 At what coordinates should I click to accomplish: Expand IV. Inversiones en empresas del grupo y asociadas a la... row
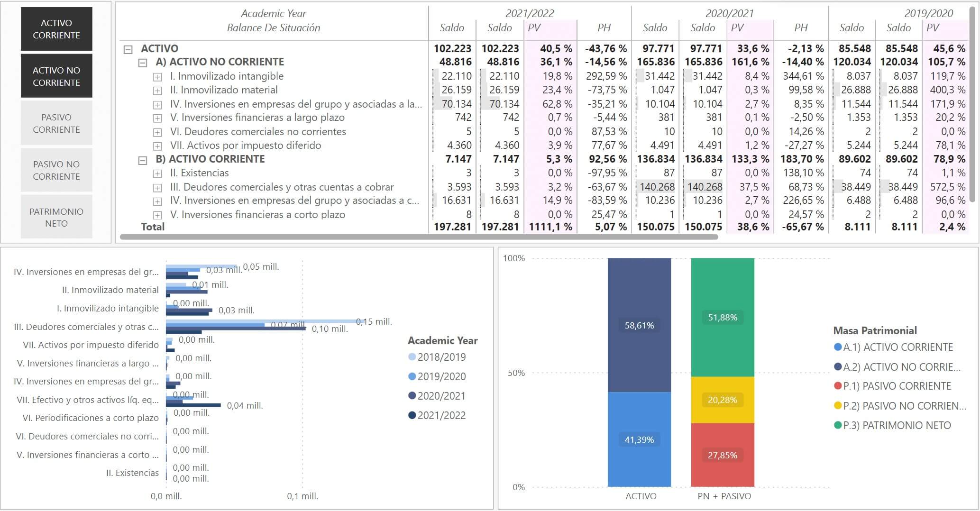coord(157,105)
